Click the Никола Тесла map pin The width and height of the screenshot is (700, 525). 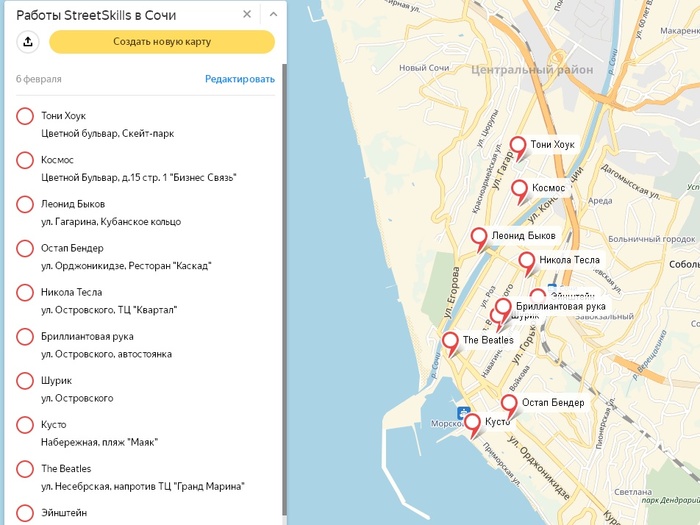(527, 262)
